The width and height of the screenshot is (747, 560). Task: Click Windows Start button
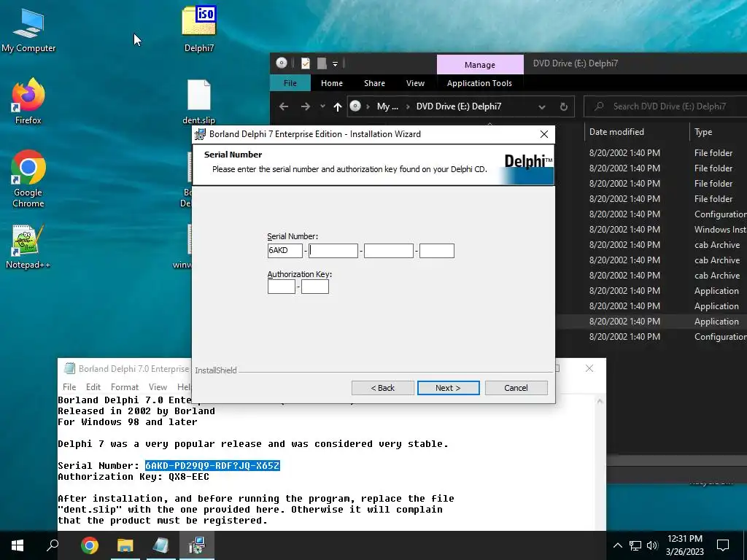pos(18,545)
